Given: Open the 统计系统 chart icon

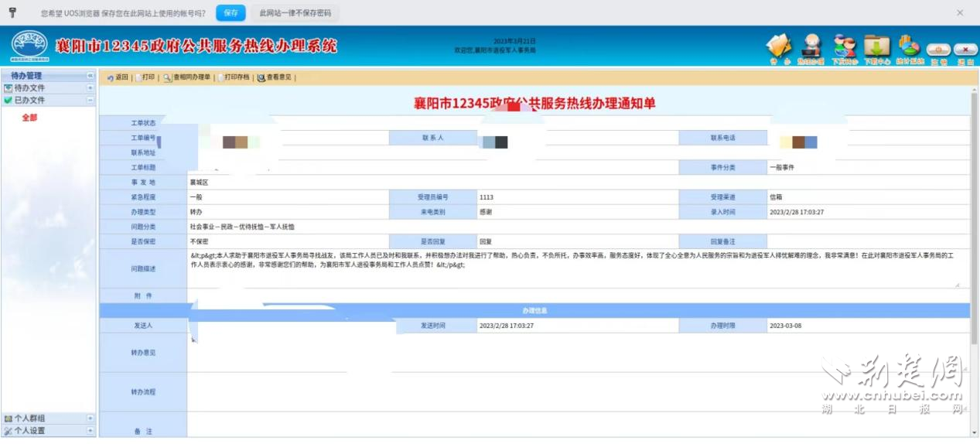Looking at the screenshot, I should click(x=910, y=46).
